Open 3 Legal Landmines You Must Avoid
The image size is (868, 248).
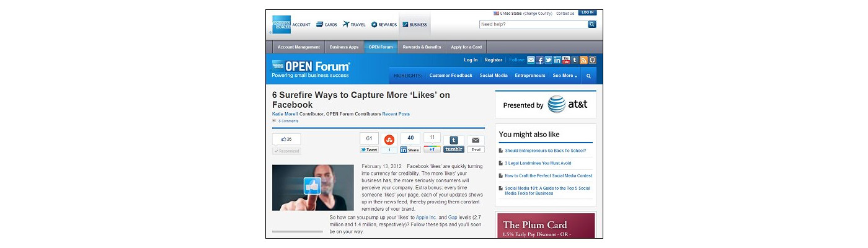[x=538, y=163]
